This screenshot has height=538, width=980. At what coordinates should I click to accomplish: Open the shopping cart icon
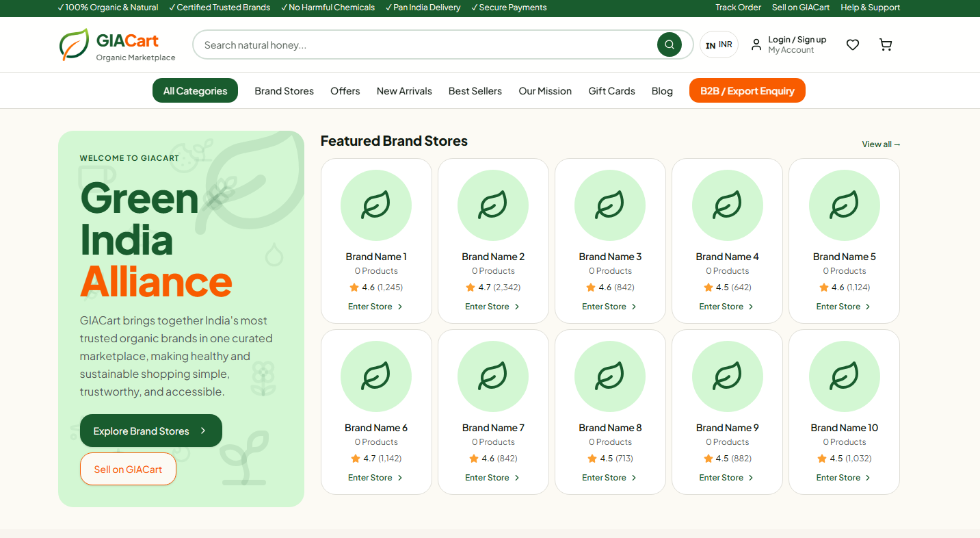pos(886,44)
